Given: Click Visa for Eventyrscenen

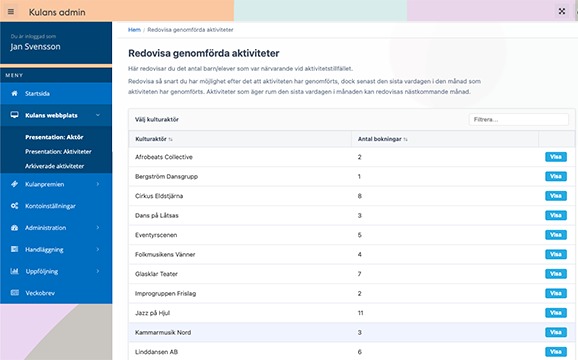Looking at the screenshot, I should click(x=556, y=235).
